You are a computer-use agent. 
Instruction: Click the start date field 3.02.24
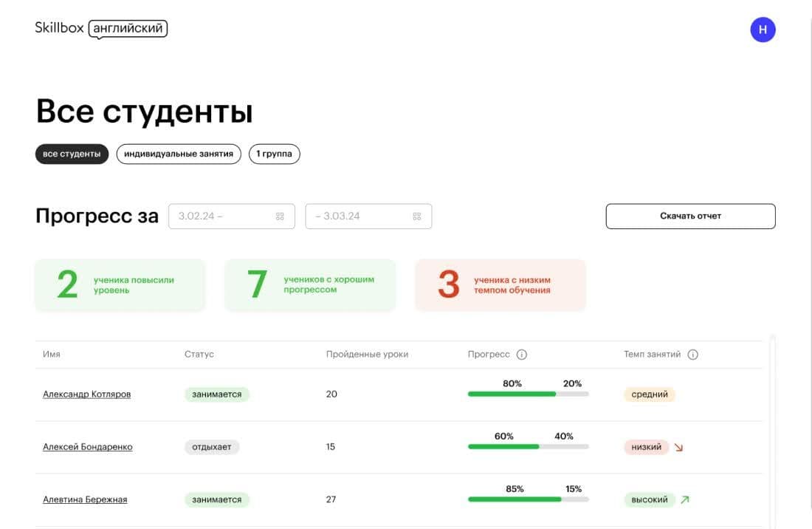click(221, 216)
